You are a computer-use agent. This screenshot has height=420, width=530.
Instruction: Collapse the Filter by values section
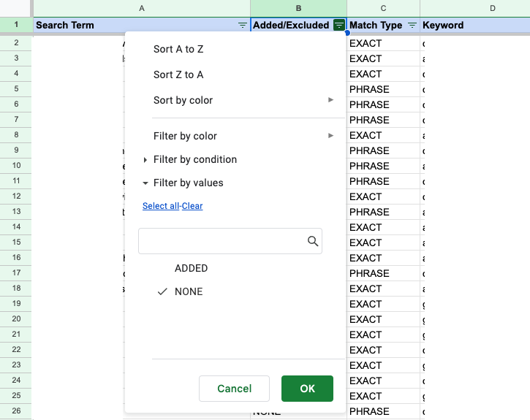(x=188, y=183)
